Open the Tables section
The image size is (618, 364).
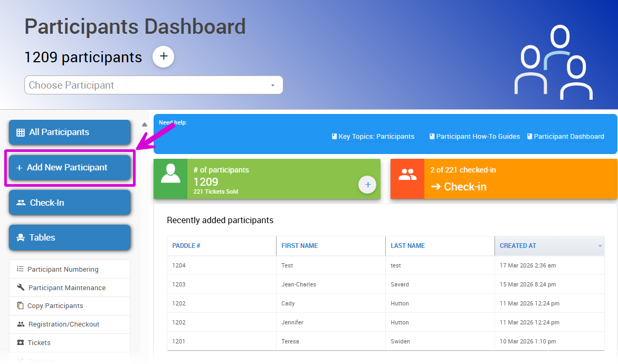pos(70,237)
